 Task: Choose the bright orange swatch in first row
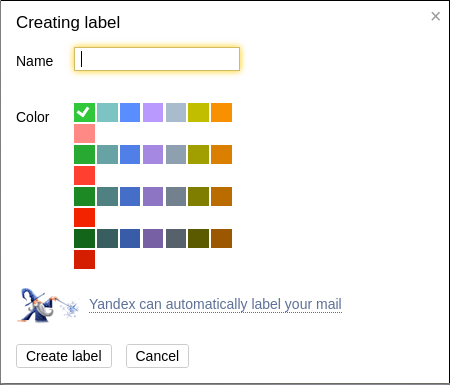(221, 112)
